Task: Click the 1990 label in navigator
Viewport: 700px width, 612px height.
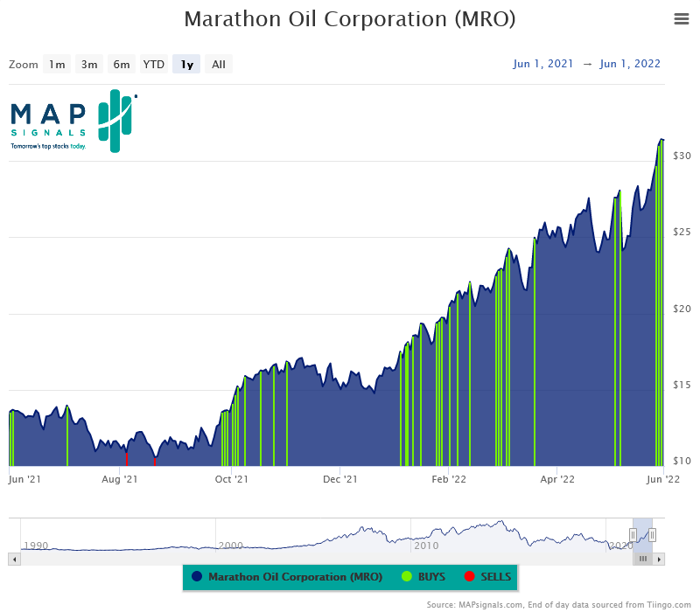Action: [36, 546]
